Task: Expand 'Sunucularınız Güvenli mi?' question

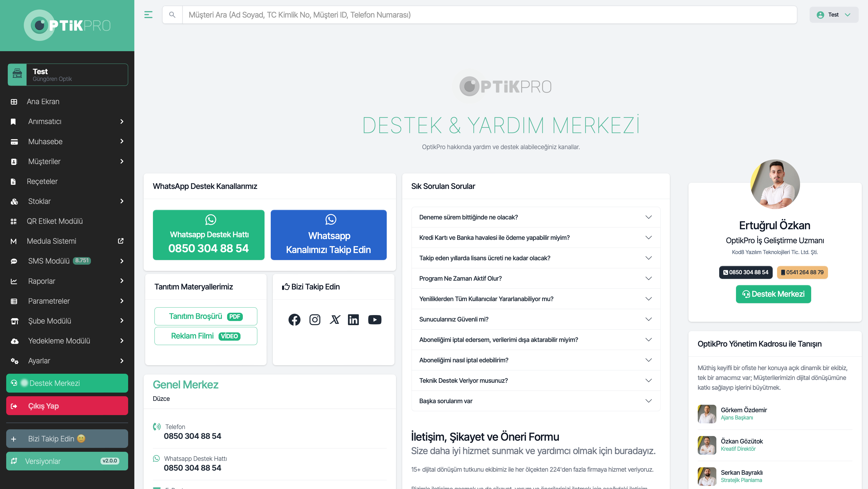Action: click(x=536, y=319)
